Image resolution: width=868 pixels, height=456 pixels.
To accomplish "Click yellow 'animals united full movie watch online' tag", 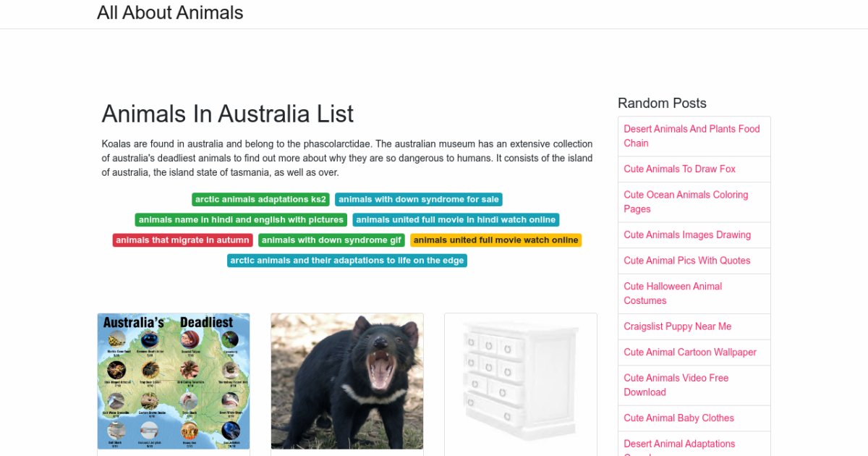I will (495, 240).
